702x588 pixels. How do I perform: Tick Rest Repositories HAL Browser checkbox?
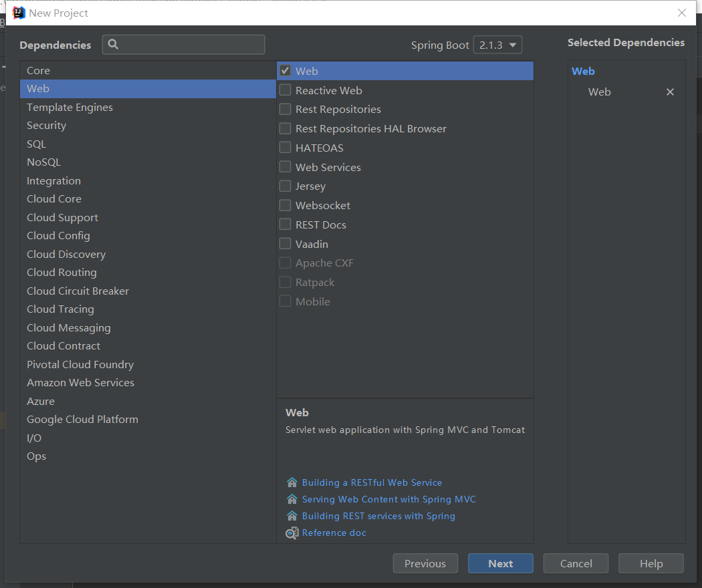tap(285, 128)
